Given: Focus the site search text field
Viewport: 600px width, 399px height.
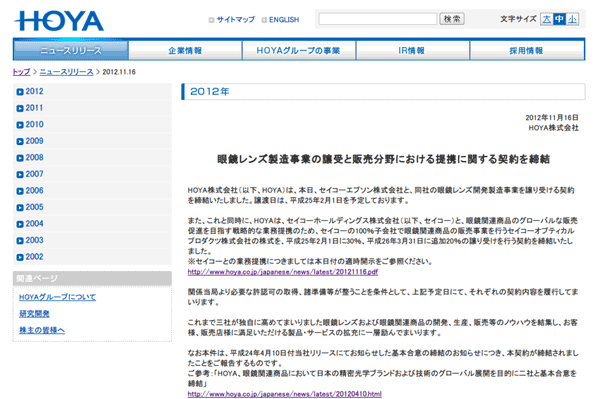Looking at the screenshot, I should click(377, 19).
